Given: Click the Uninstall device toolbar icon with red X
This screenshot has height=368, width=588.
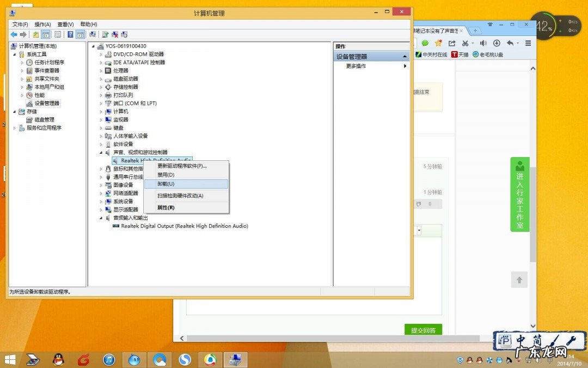Looking at the screenshot, I should pyautogui.click(x=115, y=34).
